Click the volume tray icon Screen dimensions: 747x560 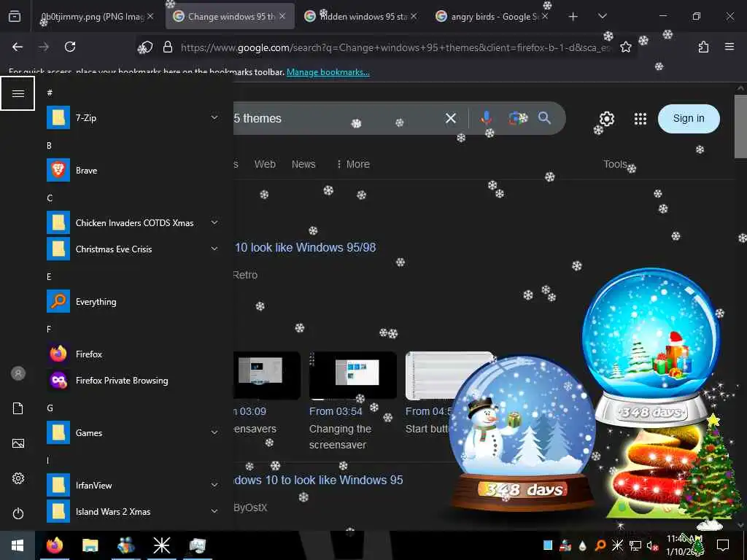pyautogui.click(x=653, y=545)
